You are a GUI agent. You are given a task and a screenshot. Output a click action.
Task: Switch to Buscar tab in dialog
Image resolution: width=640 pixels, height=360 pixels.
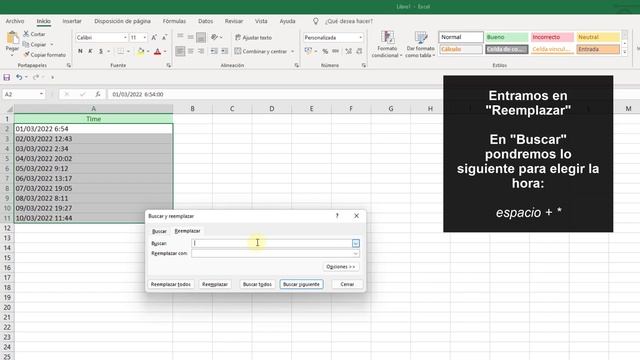pos(159,231)
